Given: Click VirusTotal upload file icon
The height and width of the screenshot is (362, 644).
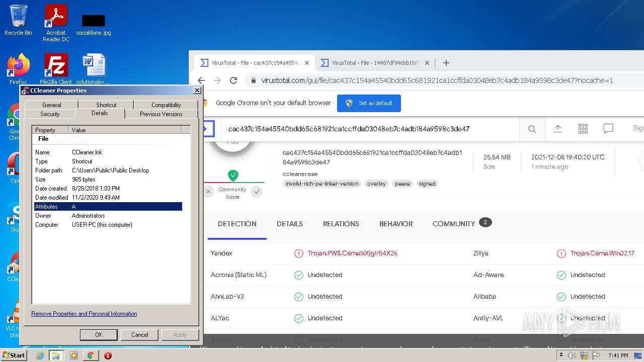Looking at the screenshot, I should 557,129.
